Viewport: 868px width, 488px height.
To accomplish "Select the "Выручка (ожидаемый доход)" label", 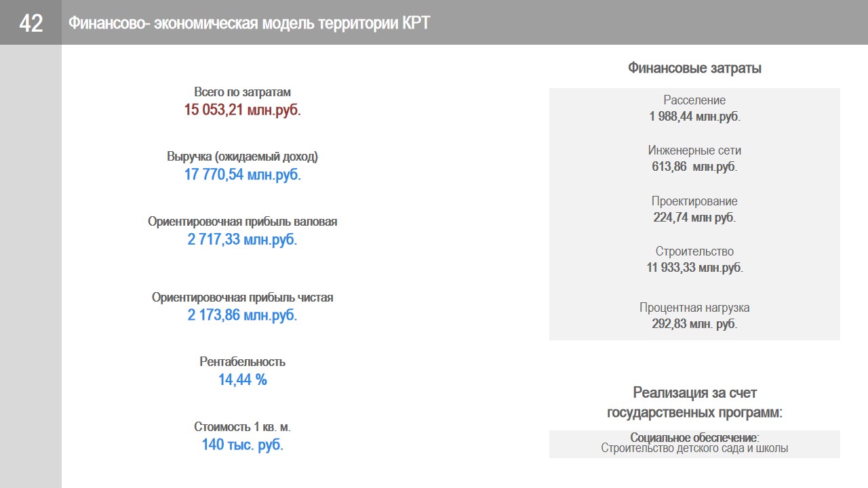I will [242, 157].
